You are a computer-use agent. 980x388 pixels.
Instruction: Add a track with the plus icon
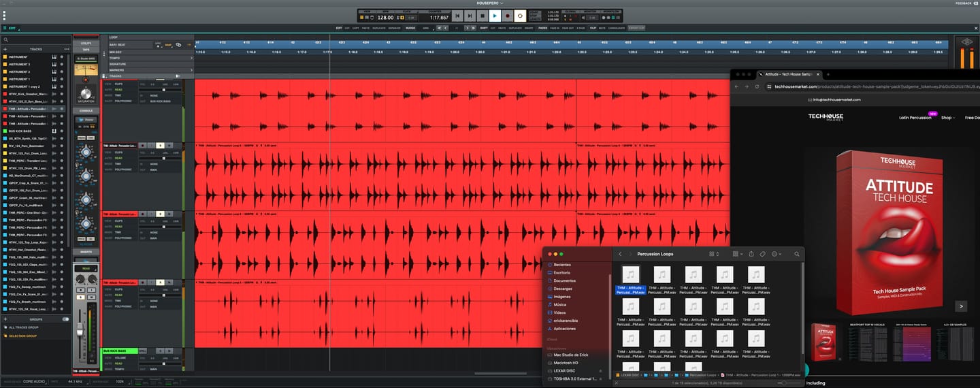click(5, 49)
